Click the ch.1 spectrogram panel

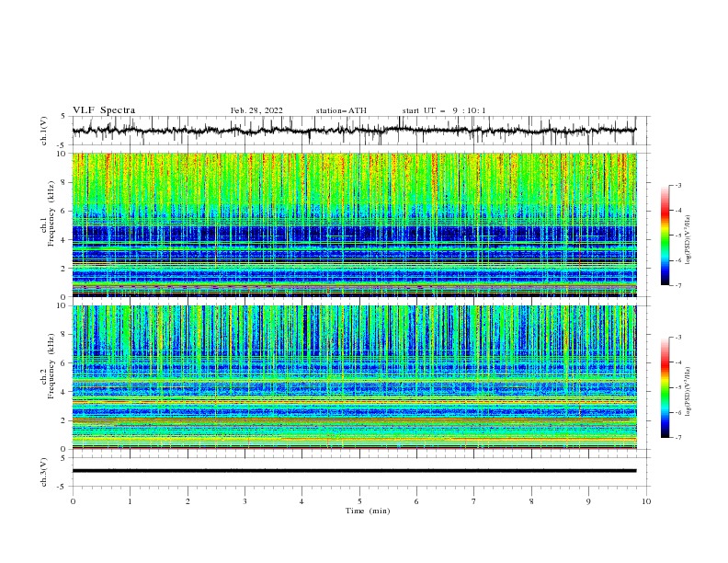(x=354, y=224)
